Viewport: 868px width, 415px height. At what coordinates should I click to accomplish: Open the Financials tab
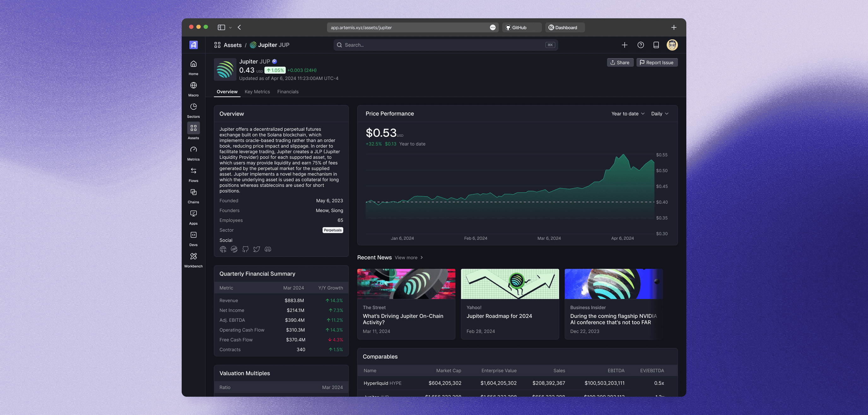(x=288, y=92)
